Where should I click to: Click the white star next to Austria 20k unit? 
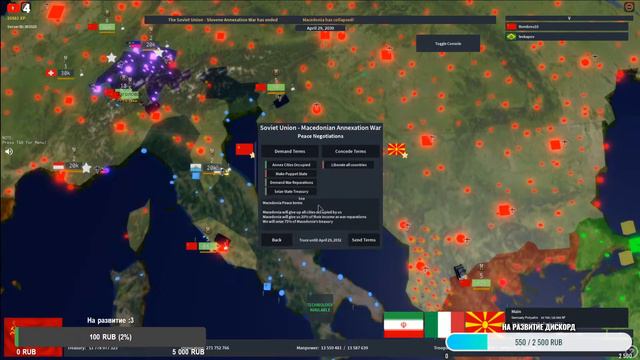[x=86, y=168]
